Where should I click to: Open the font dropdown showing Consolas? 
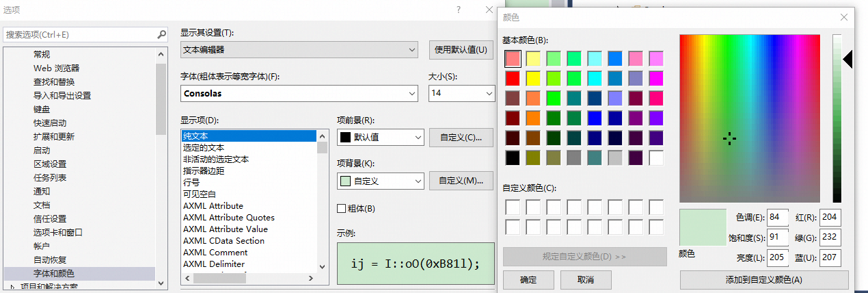[x=299, y=93]
